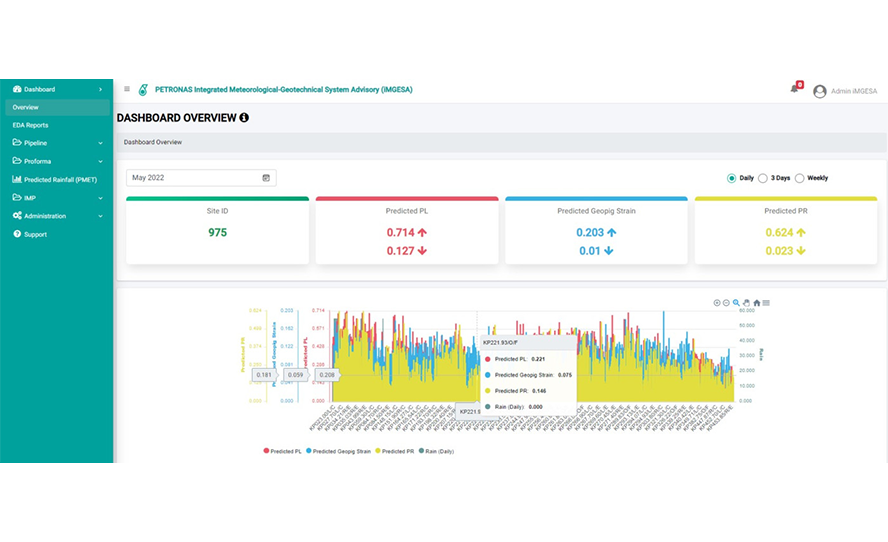888x542 pixels.
Task: Select the 3 Days radio button
Action: 763,178
